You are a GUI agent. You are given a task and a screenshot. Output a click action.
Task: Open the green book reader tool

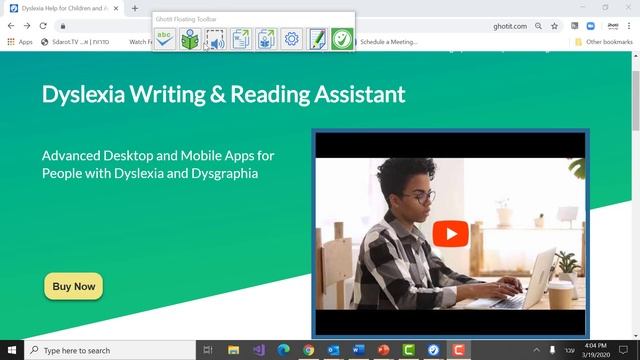click(190, 39)
